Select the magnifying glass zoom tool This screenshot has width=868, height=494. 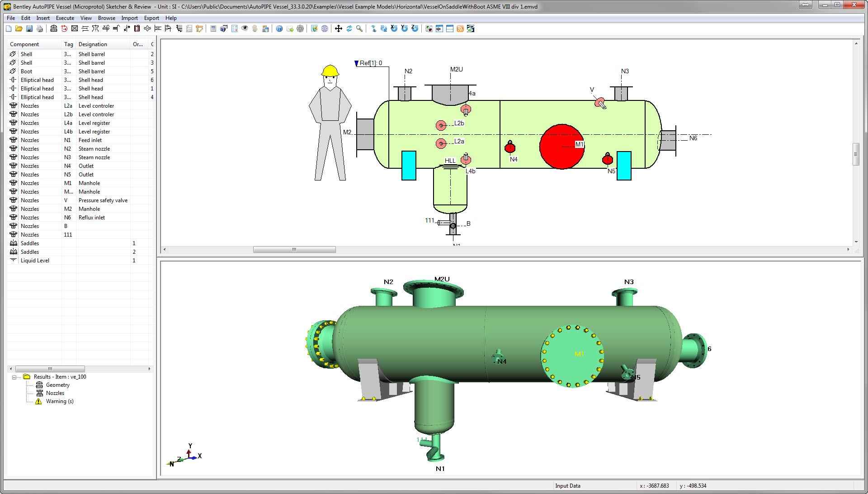(x=359, y=28)
